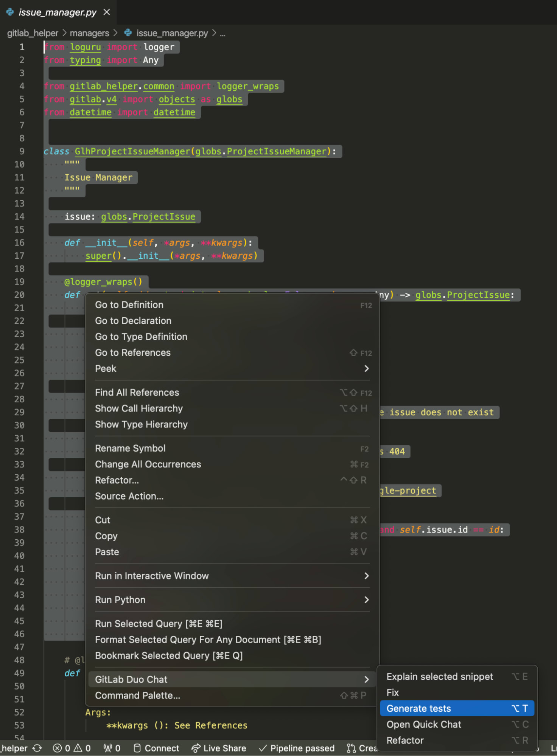Select Refactor in Duo Chat submenu
This screenshot has height=756, width=557.
(457, 740)
